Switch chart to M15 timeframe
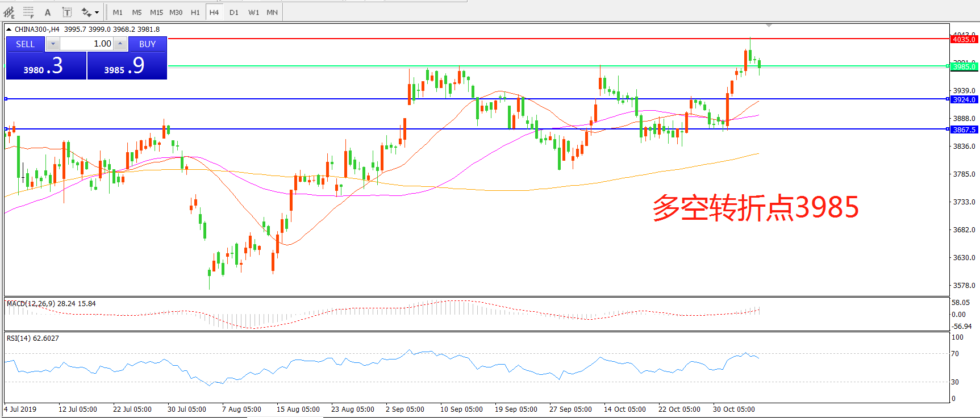Screen dimensions: 980x418 click(156, 12)
